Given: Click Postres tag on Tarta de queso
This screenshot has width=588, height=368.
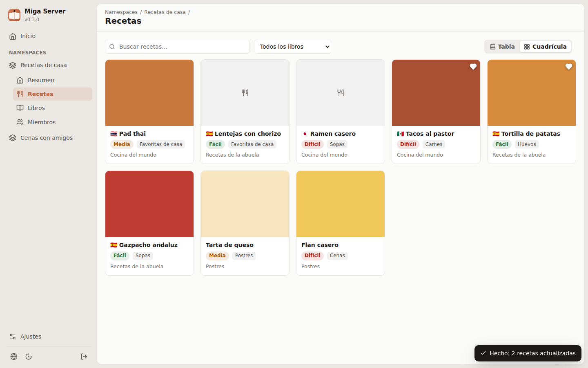Looking at the screenshot, I should click(244, 256).
